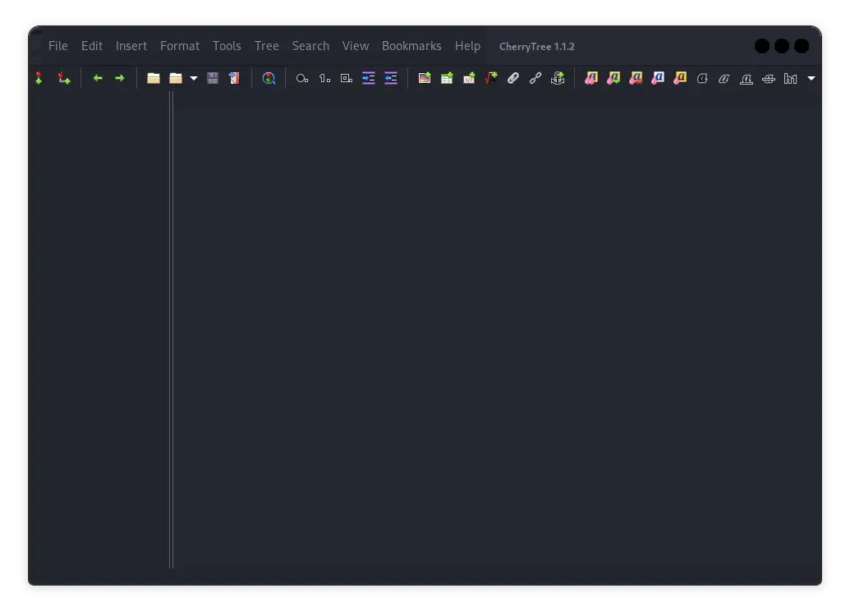Insert an anchor using the anchor icon
This screenshot has height=616, width=850.
pyautogui.click(x=558, y=79)
